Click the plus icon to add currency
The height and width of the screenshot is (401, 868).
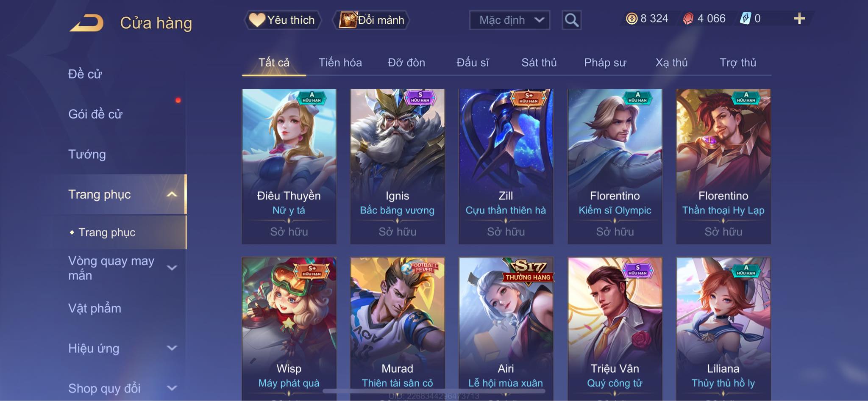[x=799, y=19]
